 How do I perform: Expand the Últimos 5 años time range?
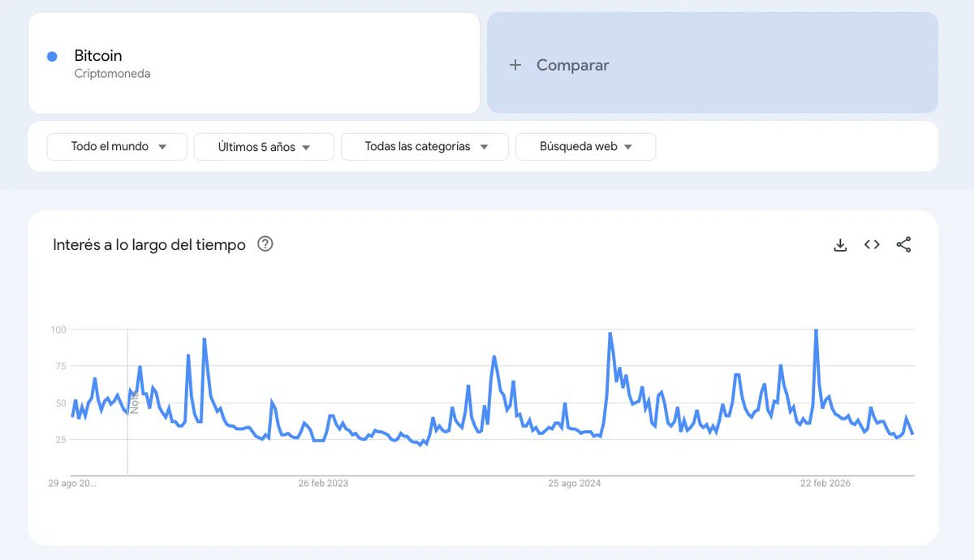tap(264, 147)
